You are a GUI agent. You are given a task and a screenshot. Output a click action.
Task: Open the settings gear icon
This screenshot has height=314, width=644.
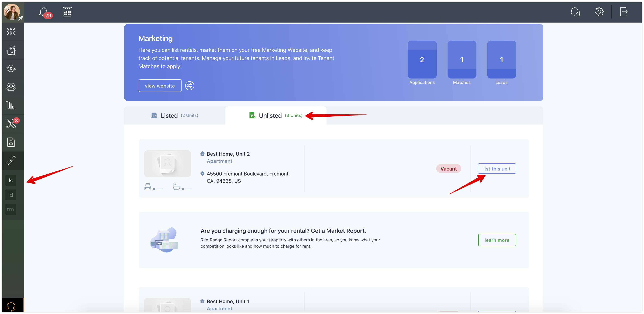click(599, 12)
